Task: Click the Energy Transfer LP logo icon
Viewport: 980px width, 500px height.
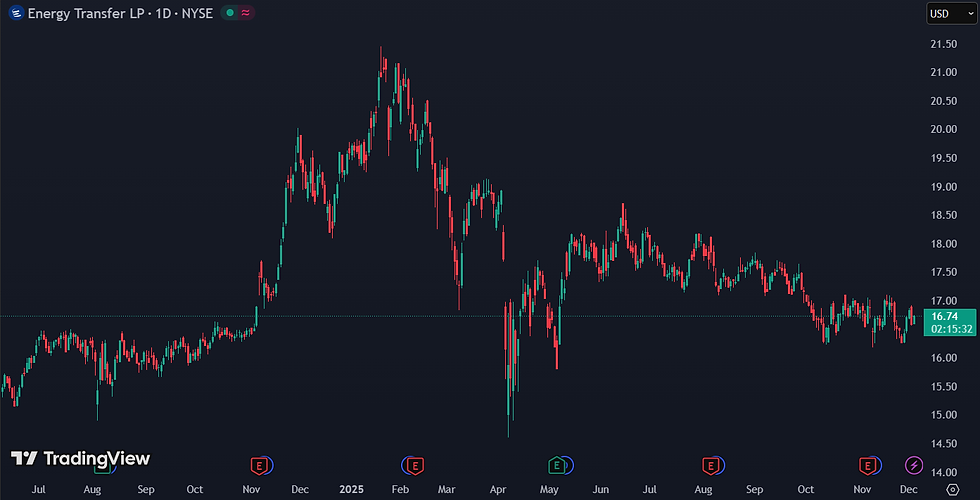Action: coord(16,12)
